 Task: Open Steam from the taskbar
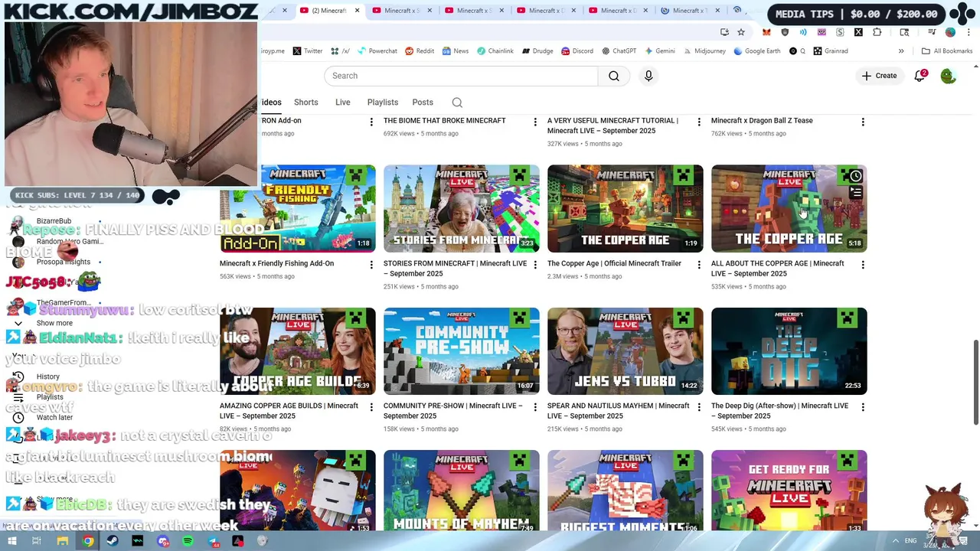[x=113, y=541]
